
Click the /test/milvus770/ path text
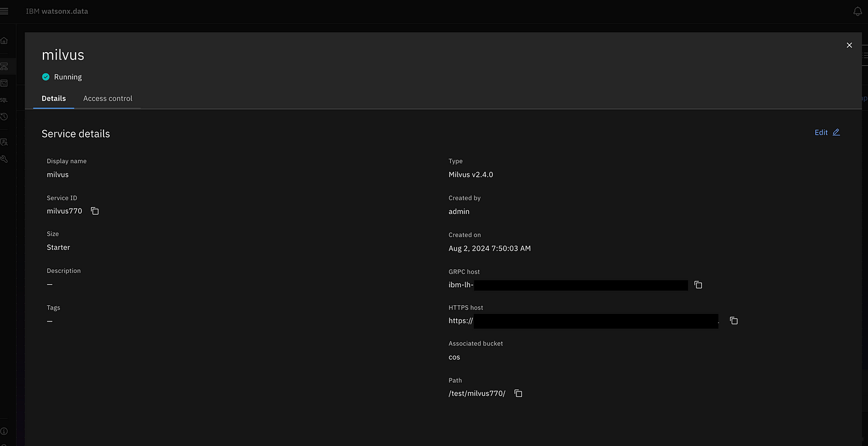point(477,394)
